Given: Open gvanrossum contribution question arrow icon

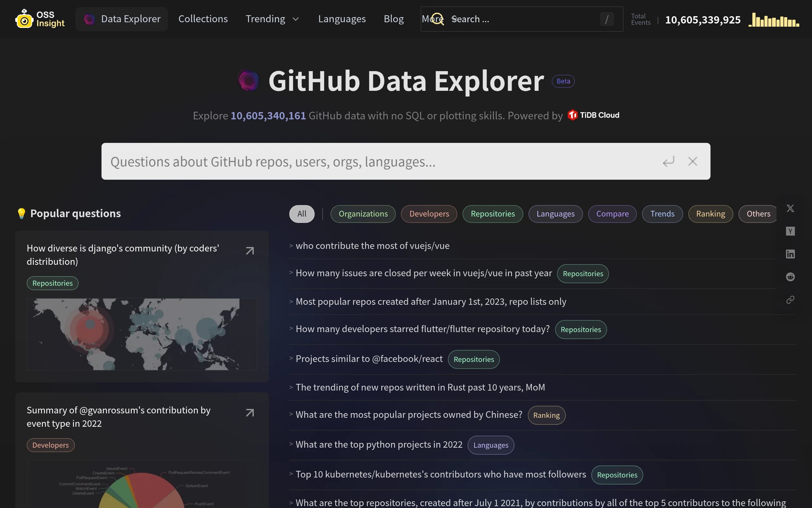Looking at the screenshot, I should pos(250,412).
